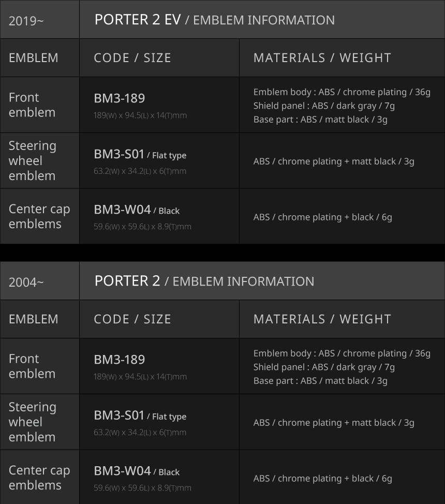Click CODE / SIZE header in the 2004~ table

pos(132,319)
